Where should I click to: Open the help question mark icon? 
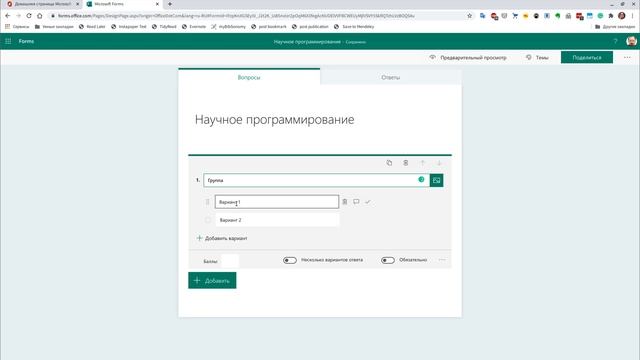[616, 41]
